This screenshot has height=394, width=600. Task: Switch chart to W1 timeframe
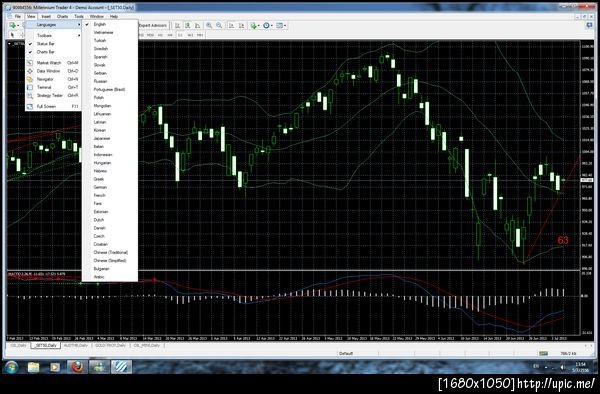190,35
